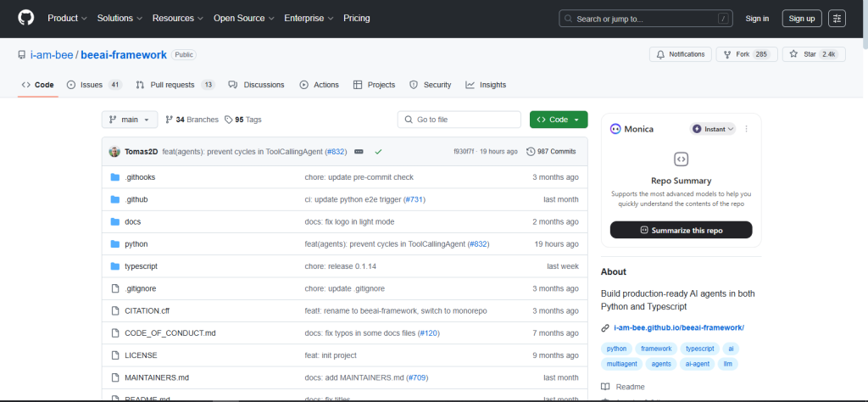Open the CITATION.cff file

point(147,310)
